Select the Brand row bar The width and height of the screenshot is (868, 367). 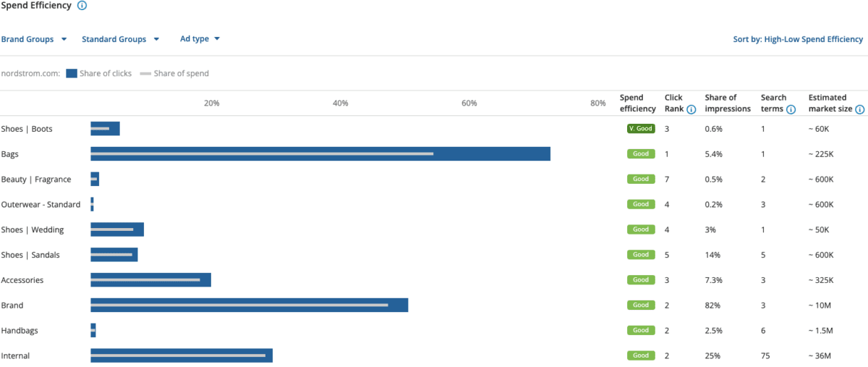click(x=250, y=305)
